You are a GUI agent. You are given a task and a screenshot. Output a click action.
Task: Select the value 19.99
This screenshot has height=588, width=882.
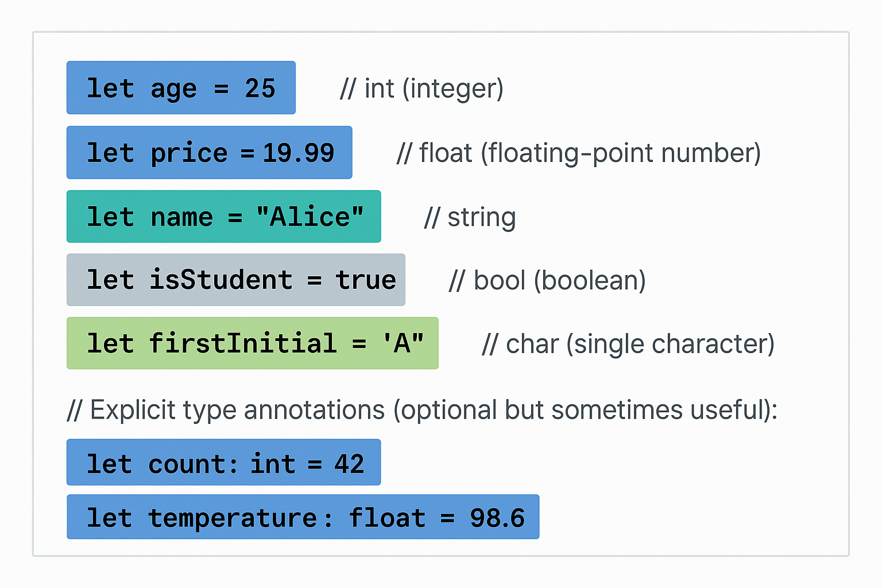tap(299, 153)
